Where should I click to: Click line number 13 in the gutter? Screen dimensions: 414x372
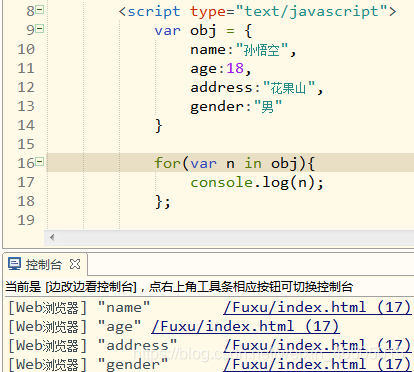pyautogui.click(x=26, y=106)
